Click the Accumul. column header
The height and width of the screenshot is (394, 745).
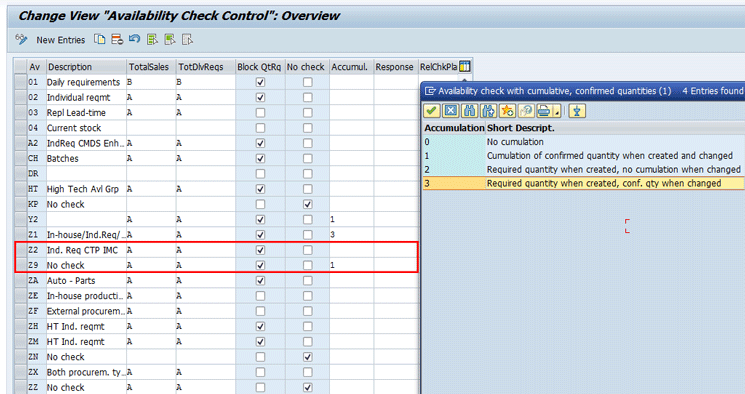point(351,67)
